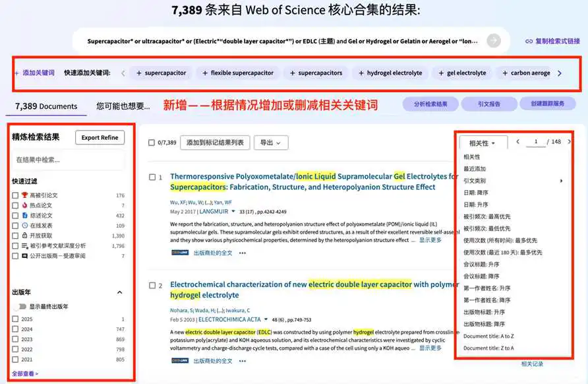Open more options dots for second result
Image resolution: width=588 pixels, height=384 pixels.
(243, 361)
